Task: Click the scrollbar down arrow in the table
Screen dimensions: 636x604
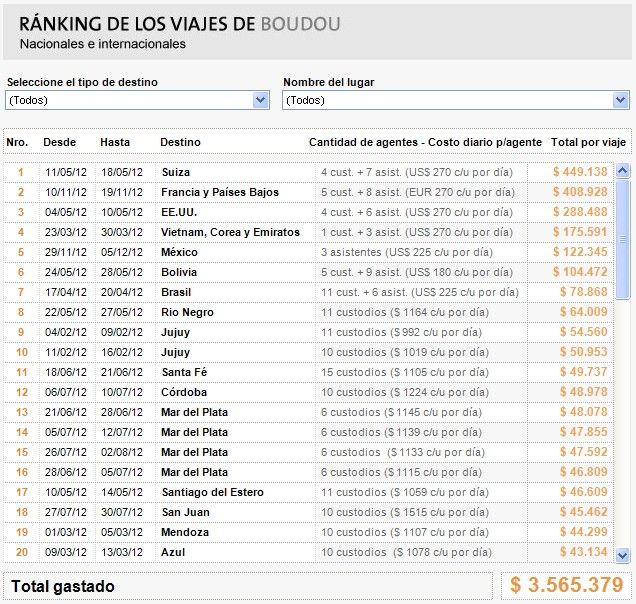Action: (622, 554)
